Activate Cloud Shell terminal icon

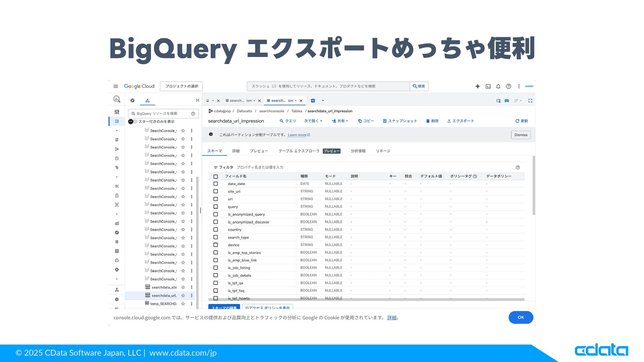tap(488, 86)
